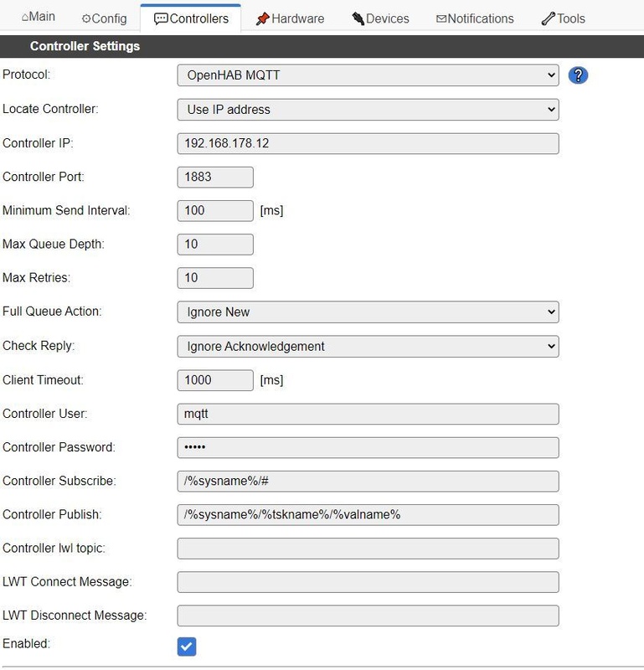The width and height of the screenshot is (644, 670).
Task: Click the Controller Password: label
Action: pyautogui.click(x=59, y=447)
